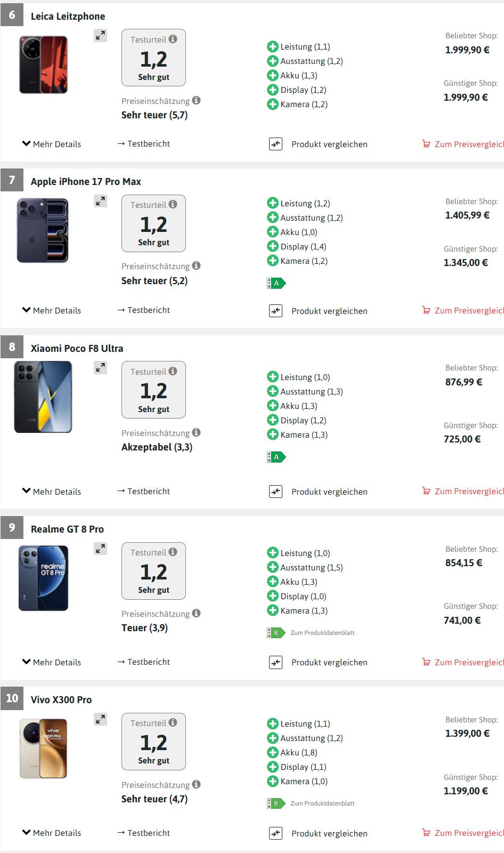This screenshot has width=504, height=853.
Task: Toggle Produkt vergleichen for iPhone 17 Pro Max
Action: (329, 311)
